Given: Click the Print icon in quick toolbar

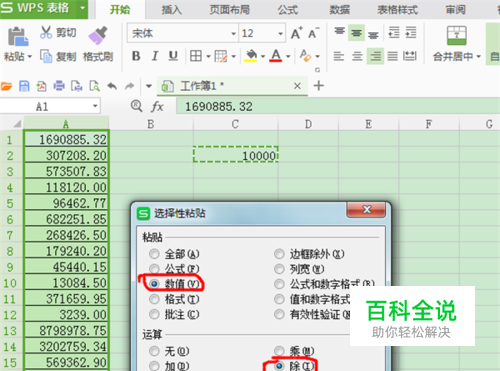Looking at the screenshot, I should pyautogui.click(x=59, y=86).
